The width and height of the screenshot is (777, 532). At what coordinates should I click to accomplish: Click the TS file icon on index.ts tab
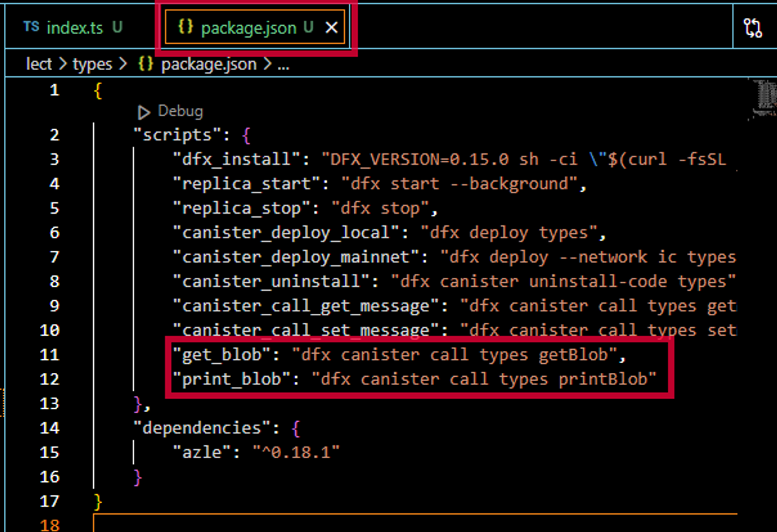(x=31, y=27)
